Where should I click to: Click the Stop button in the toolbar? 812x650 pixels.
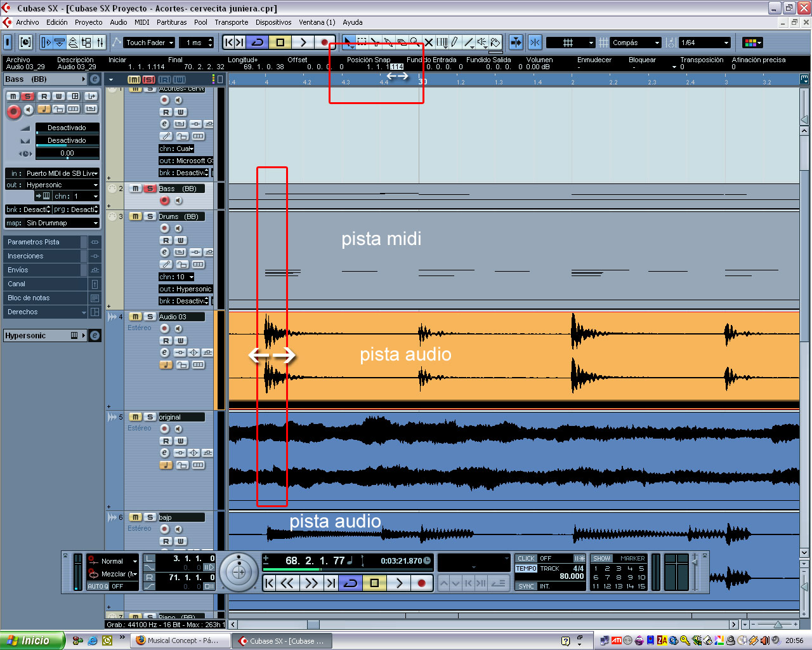tap(280, 43)
